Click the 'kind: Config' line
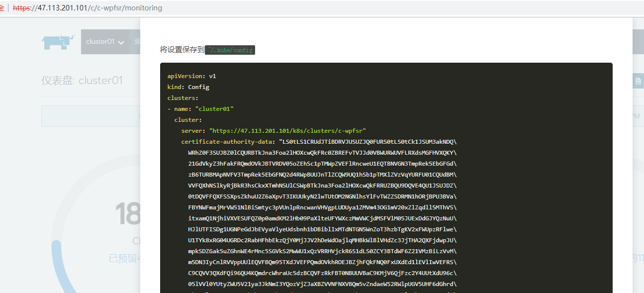The height and width of the screenshot is (293, 644). tap(188, 87)
